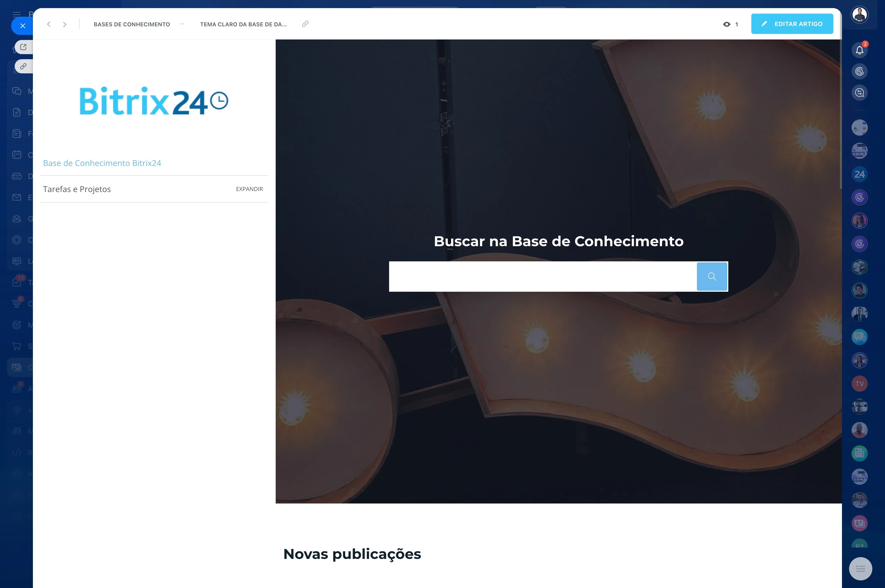Screen dimensions: 885x588
Task: Click the notifications bell icon
Action: click(x=859, y=50)
